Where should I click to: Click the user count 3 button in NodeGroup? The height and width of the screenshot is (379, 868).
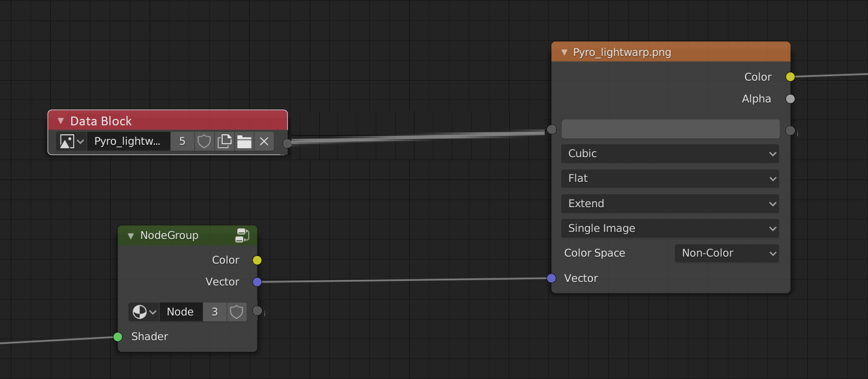click(215, 312)
